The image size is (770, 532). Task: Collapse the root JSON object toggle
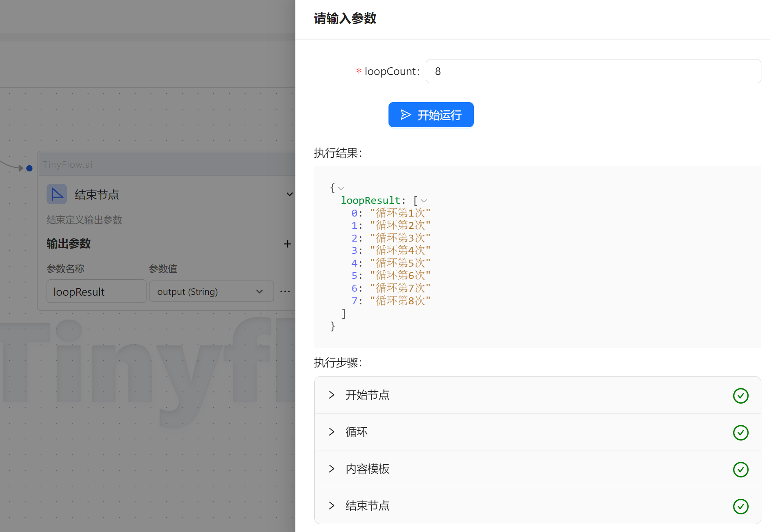click(341, 189)
